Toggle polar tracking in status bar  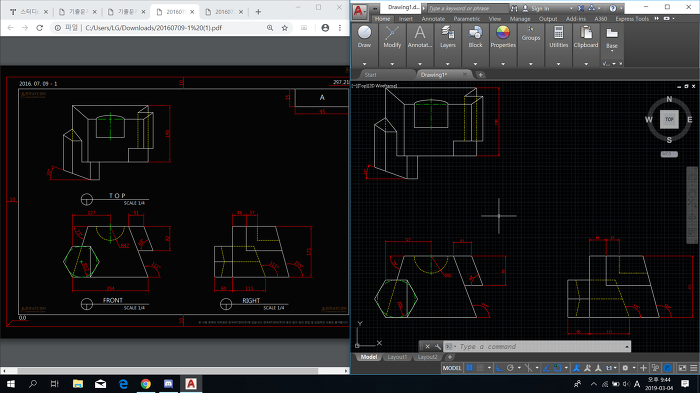510,368
